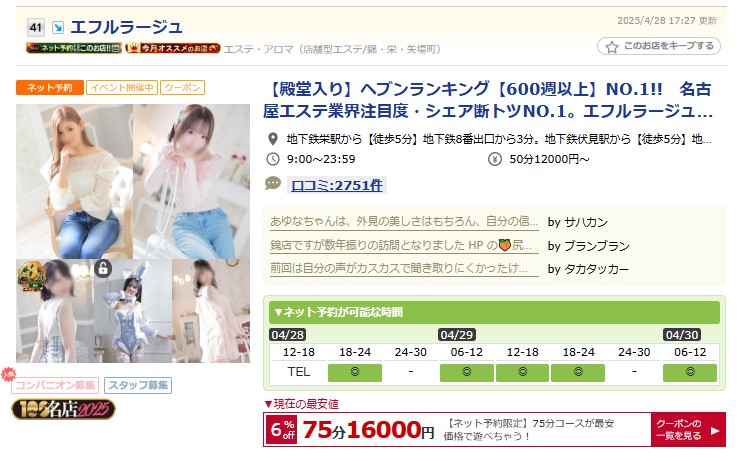Click the lock icon on bunny costume photo
743x461 pixels.
[102, 268]
